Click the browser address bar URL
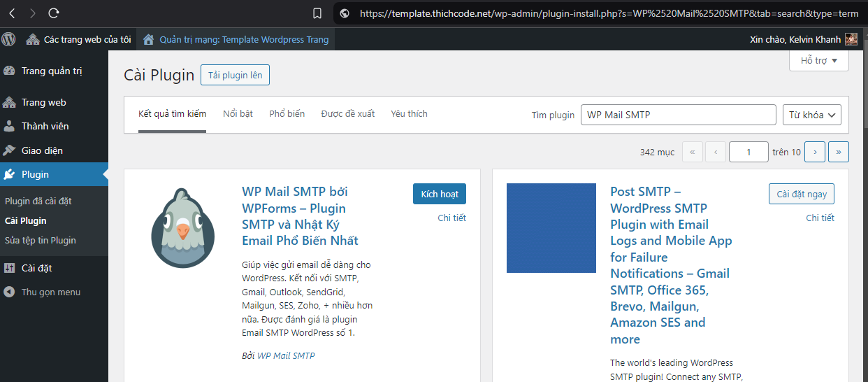The image size is (868, 382). point(608,13)
